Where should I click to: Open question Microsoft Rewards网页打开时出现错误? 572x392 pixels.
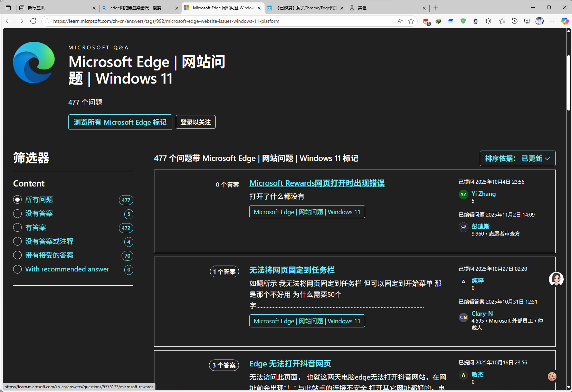coord(317,183)
